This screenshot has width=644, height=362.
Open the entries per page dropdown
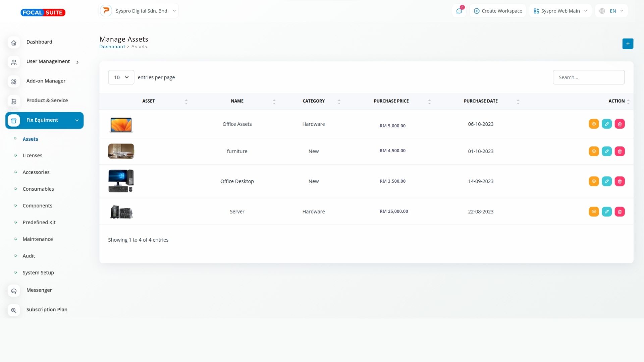click(x=121, y=77)
